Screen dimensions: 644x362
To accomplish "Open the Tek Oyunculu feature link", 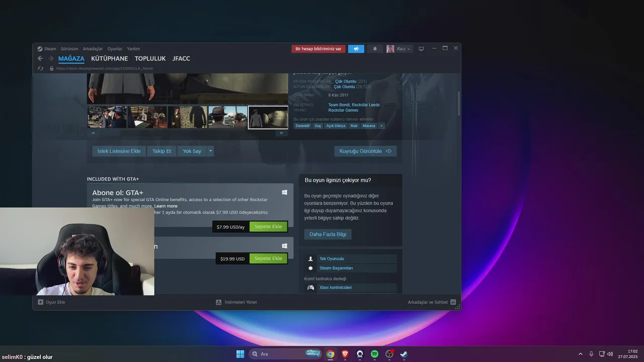I will click(332, 259).
